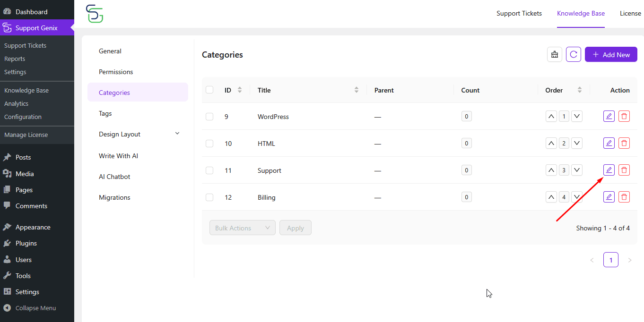This screenshot has width=644, height=322.
Task: Toggle the select-all checkbox in table header
Action: point(209,90)
